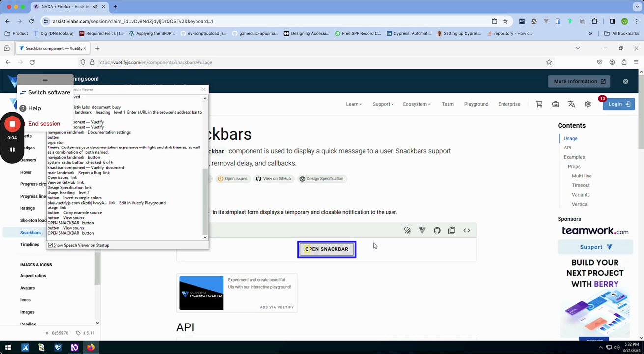Show more Chrome bookmarks chevron
The width and height of the screenshot is (644, 354).
click(590, 33)
